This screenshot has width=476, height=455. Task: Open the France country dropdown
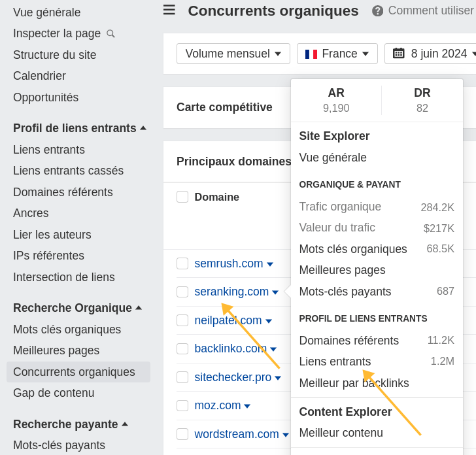pos(337,54)
